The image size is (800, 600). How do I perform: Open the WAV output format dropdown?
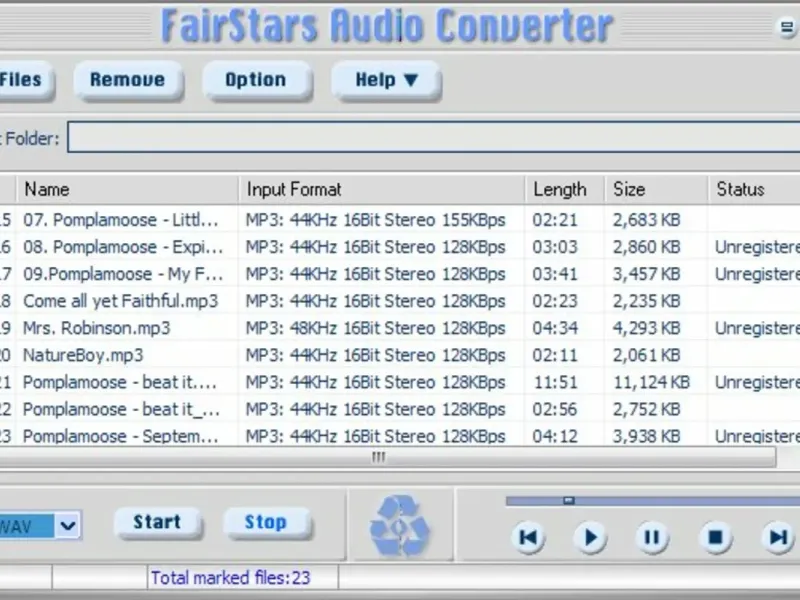68,525
